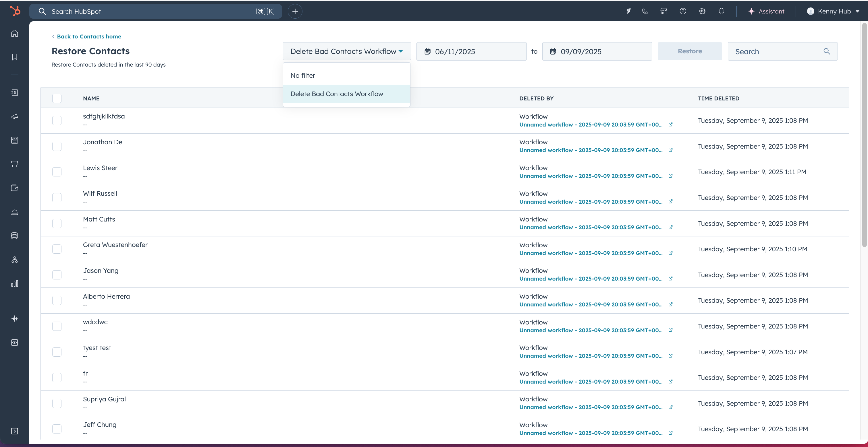Open the settings gear icon

click(702, 11)
